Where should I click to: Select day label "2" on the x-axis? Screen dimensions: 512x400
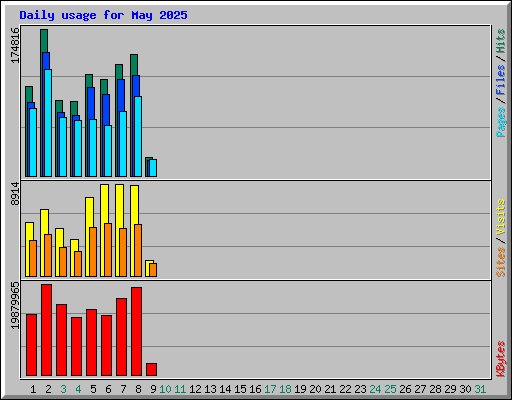click(48, 389)
